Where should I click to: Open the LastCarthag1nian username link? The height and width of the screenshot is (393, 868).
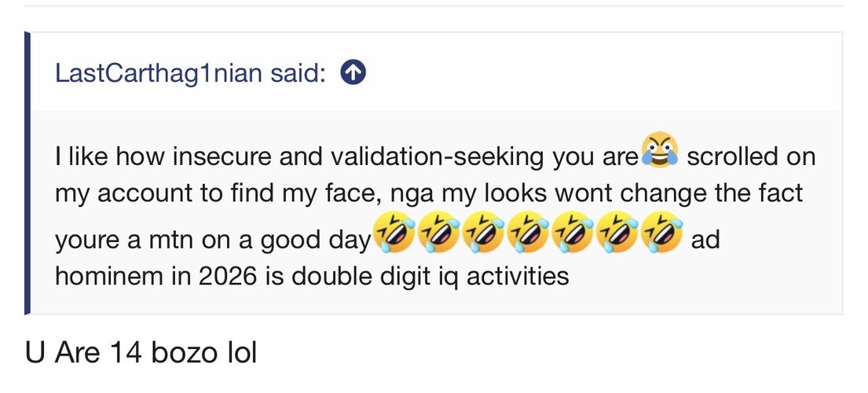[159, 73]
